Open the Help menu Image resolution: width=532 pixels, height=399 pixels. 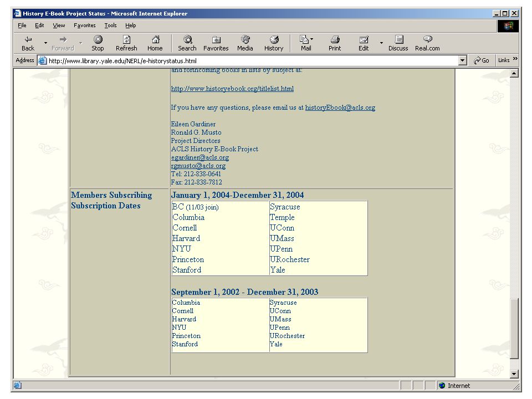pyautogui.click(x=131, y=25)
